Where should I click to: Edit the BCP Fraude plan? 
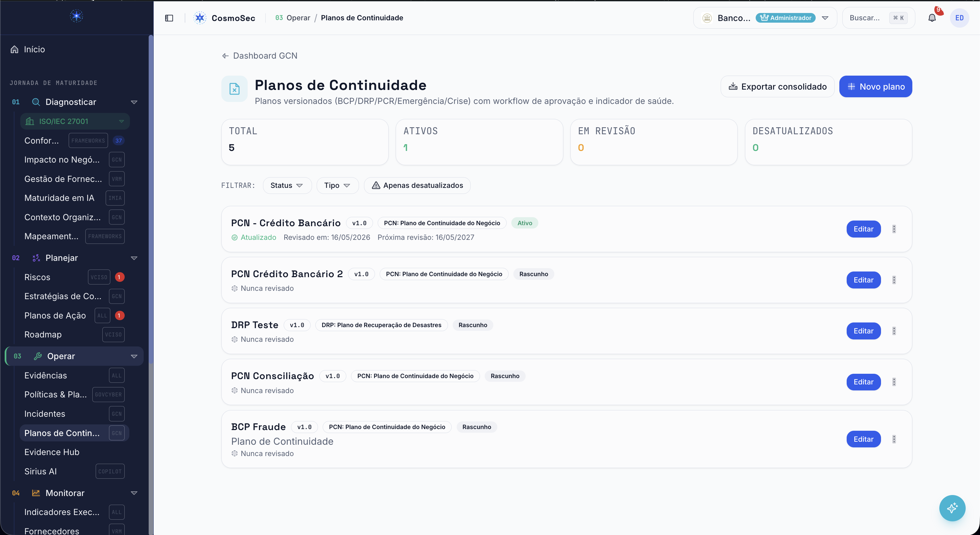coord(863,439)
